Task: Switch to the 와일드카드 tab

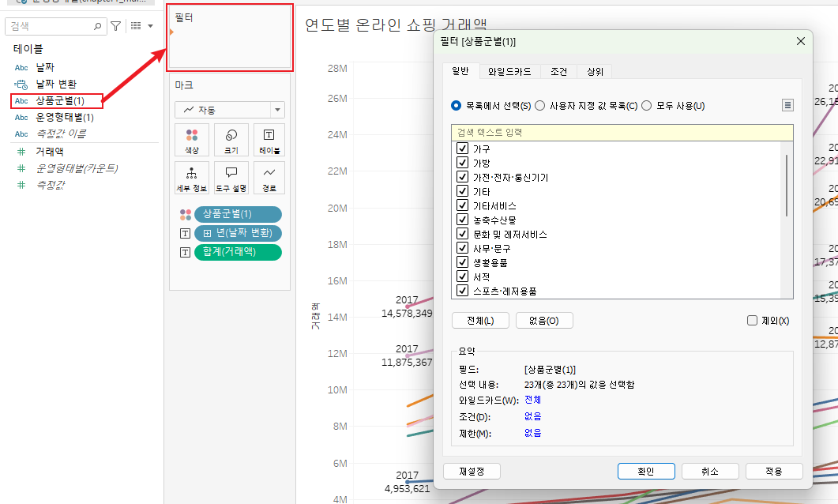Action: click(x=509, y=72)
